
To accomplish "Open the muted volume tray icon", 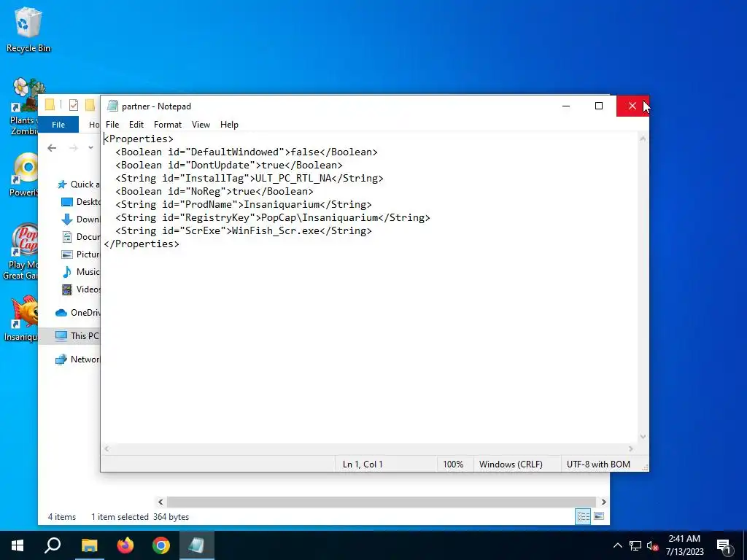I will (652, 545).
